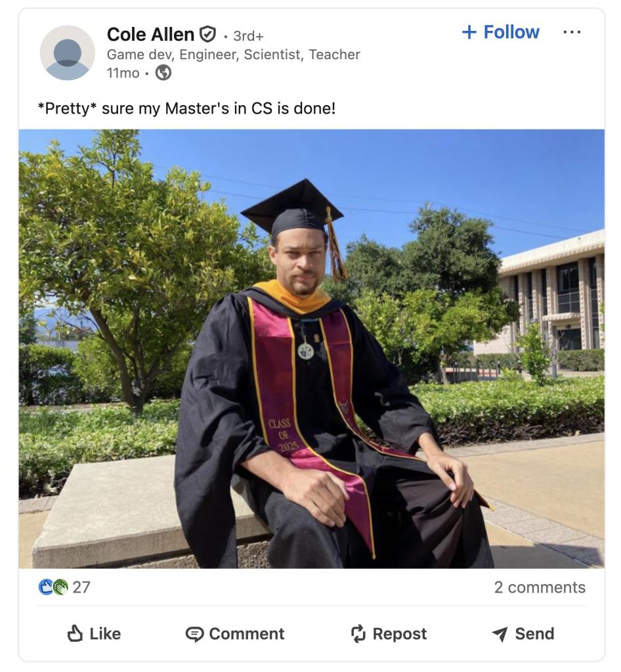Send the post via paper plane button
621x672 pixels.
523,634
